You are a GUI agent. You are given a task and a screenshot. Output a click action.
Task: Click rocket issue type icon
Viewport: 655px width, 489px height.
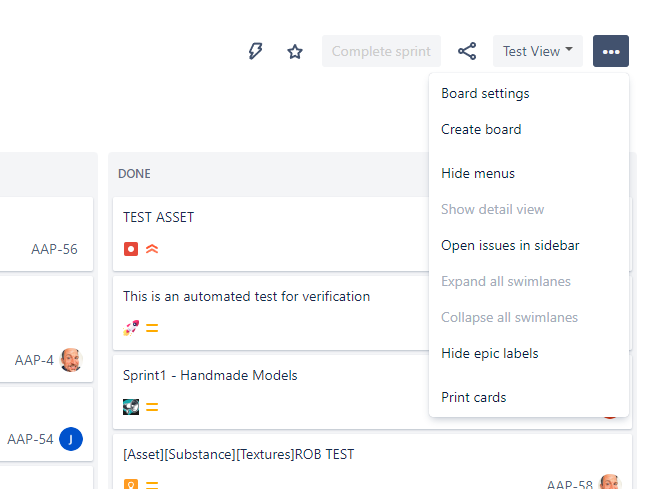point(131,328)
